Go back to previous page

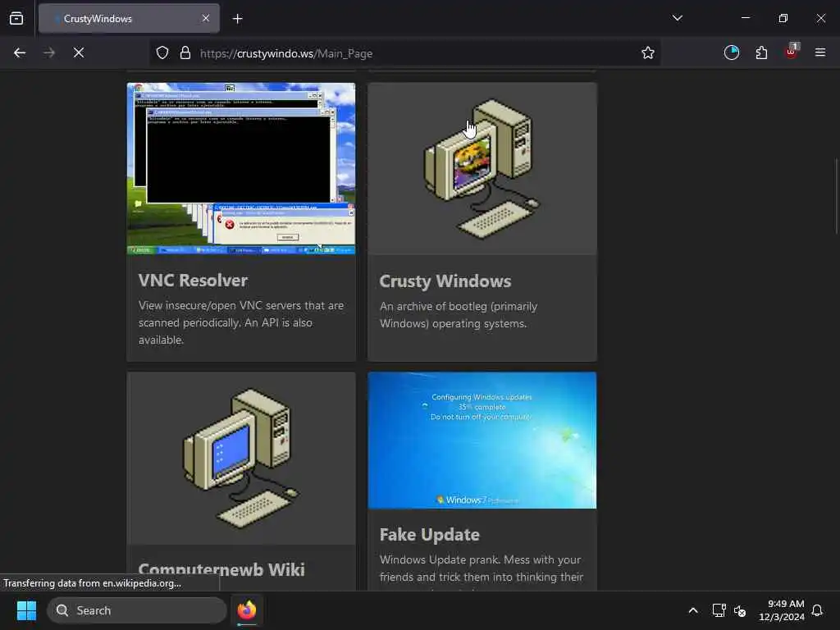pyautogui.click(x=20, y=52)
